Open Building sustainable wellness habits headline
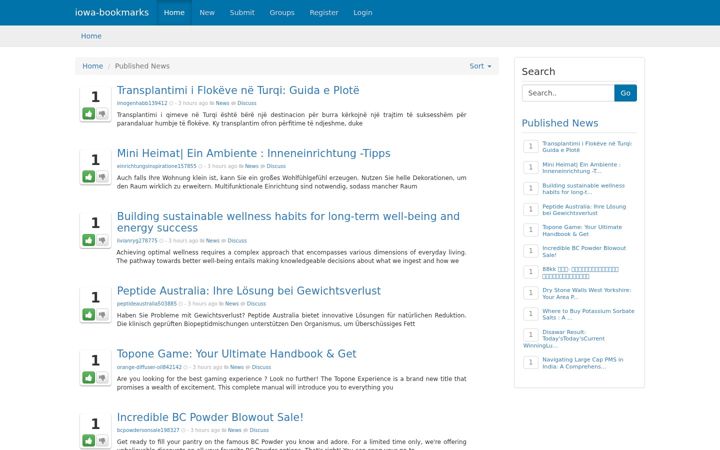This screenshot has height=450, width=720. point(288,222)
